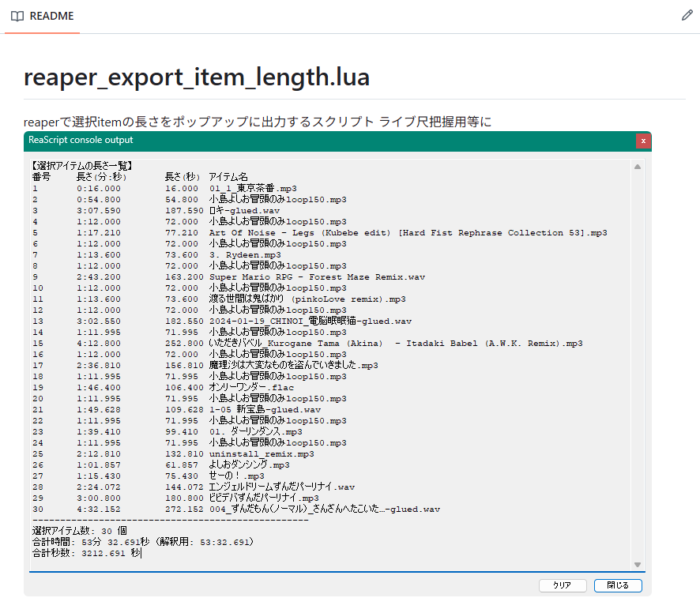Click the 長さ(分:秒) column header

click(x=101, y=177)
